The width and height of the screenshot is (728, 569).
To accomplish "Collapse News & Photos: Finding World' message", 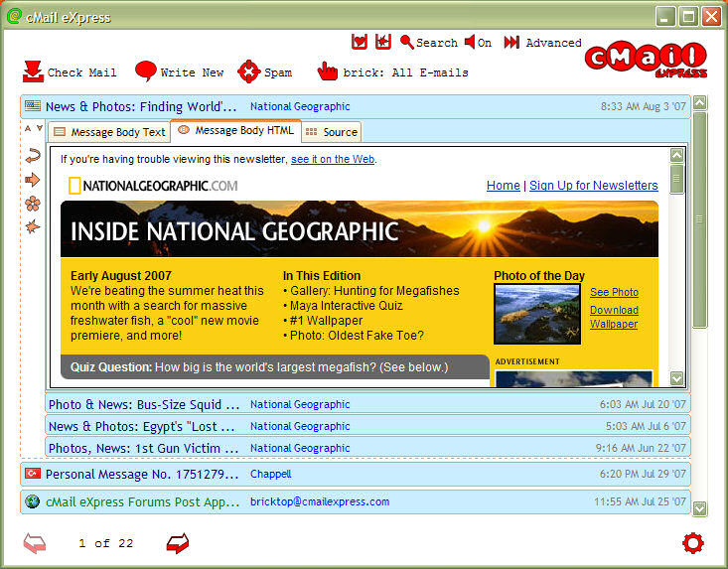I will 356,106.
